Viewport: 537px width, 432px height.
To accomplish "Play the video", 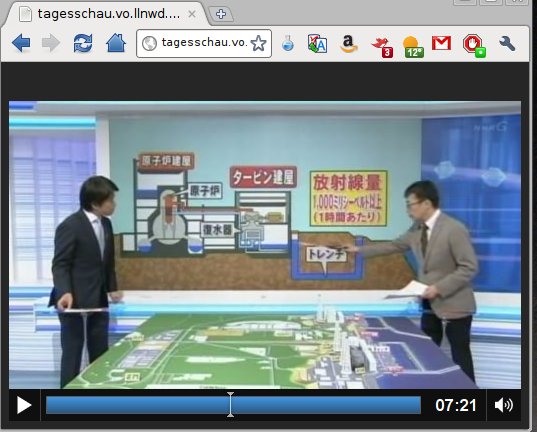I will tap(24, 406).
